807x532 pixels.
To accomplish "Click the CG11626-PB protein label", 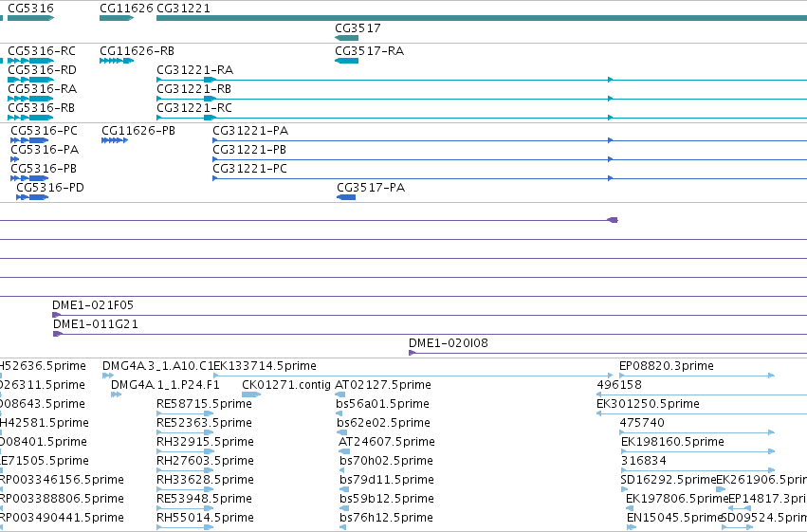I will pyautogui.click(x=138, y=131).
